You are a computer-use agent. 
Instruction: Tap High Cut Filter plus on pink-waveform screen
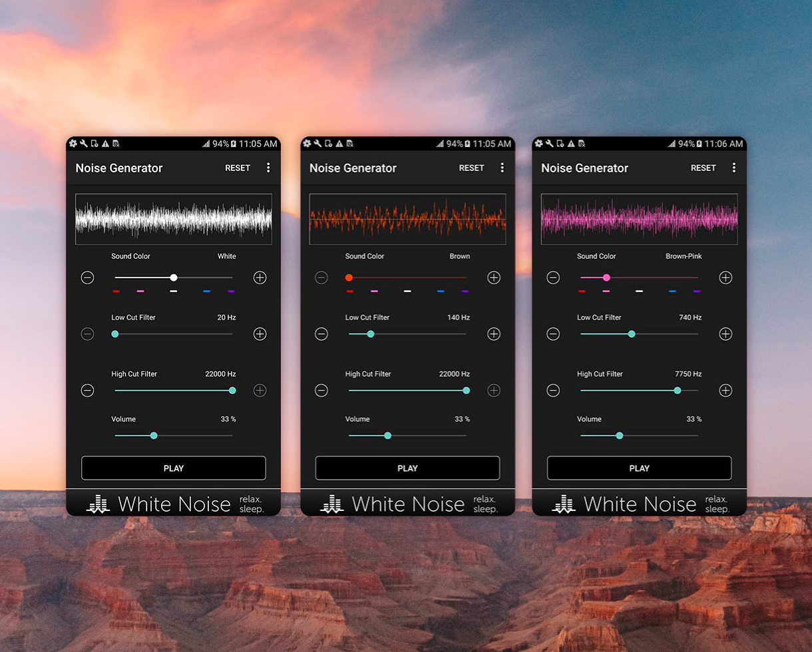click(725, 391)
